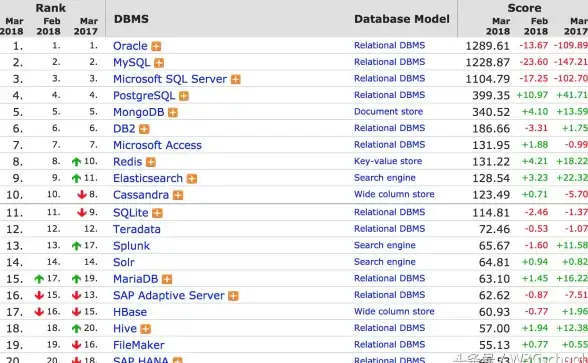This screenshot has height=363, width=588.
Task: Click red down arrow in SQLite row
Action: 82,213
